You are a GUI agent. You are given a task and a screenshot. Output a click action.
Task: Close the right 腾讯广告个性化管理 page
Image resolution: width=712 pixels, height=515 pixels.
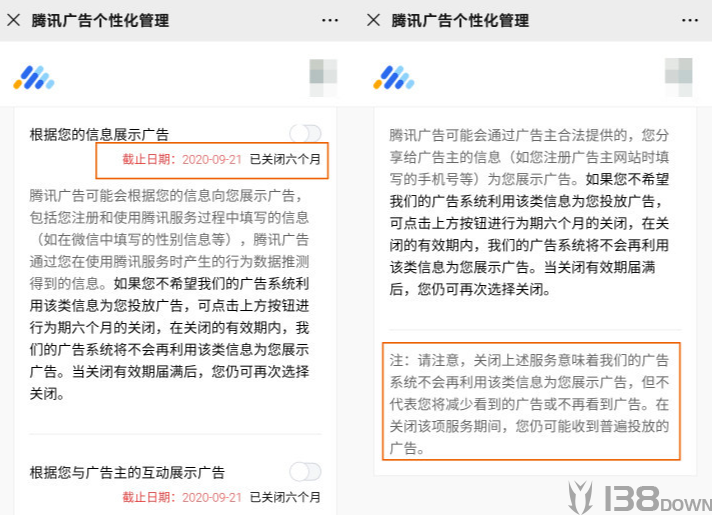click(373, 20)
